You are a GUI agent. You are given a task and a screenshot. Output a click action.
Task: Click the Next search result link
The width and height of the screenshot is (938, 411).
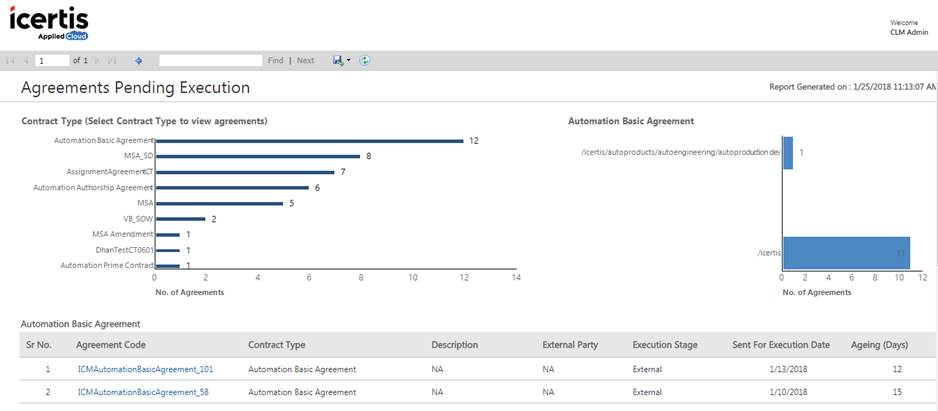pyautogui.click(x=305, y=61)
